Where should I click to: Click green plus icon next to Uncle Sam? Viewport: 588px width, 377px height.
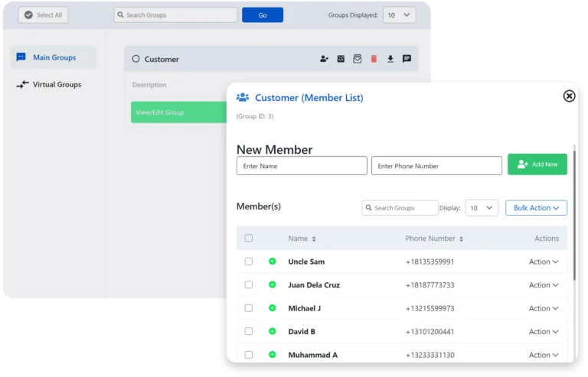pyautogui.click(x=273, y=262)
